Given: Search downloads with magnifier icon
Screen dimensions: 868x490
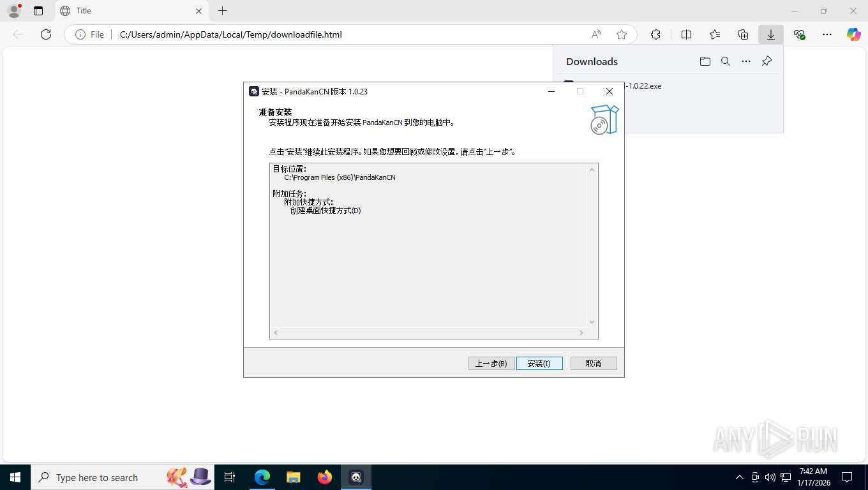Looking at the screenshot, I should tap(725, 61).
